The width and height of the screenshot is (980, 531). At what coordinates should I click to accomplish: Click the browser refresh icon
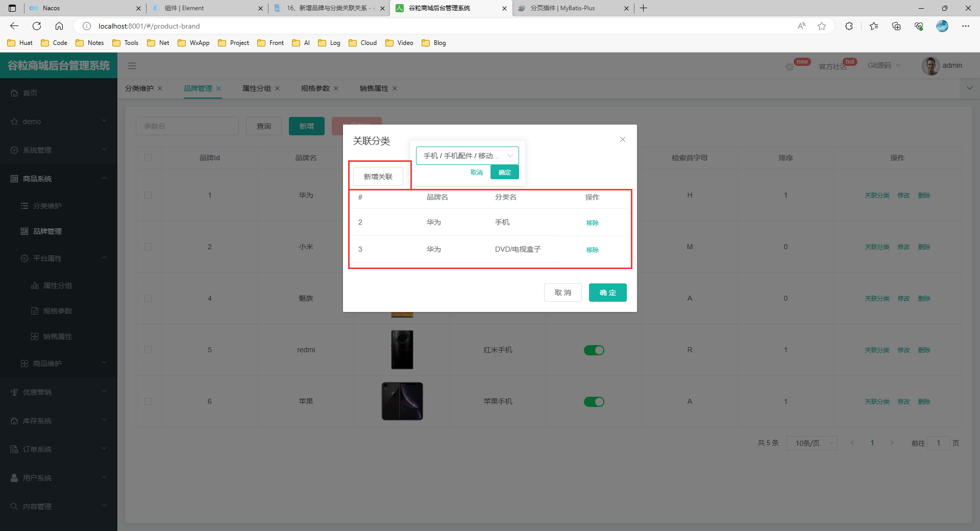[37, 26]
